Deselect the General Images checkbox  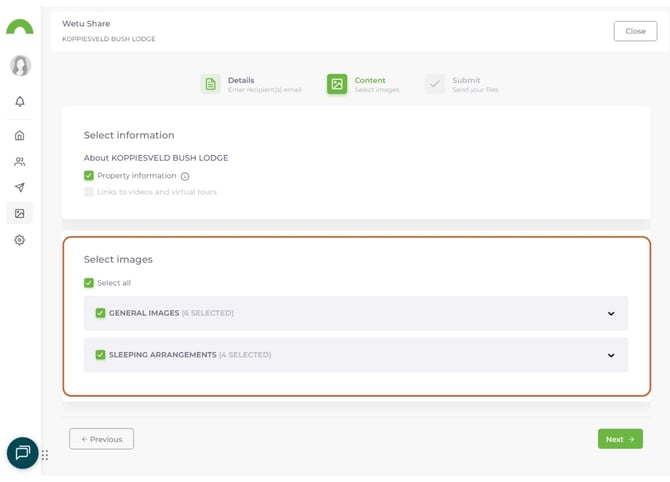click(x=100, y=313)
